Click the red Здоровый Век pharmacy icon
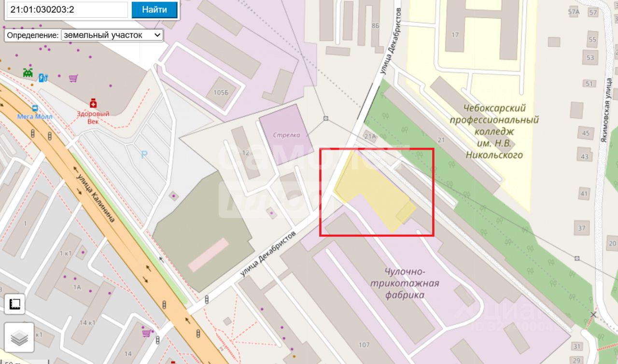 93,103
